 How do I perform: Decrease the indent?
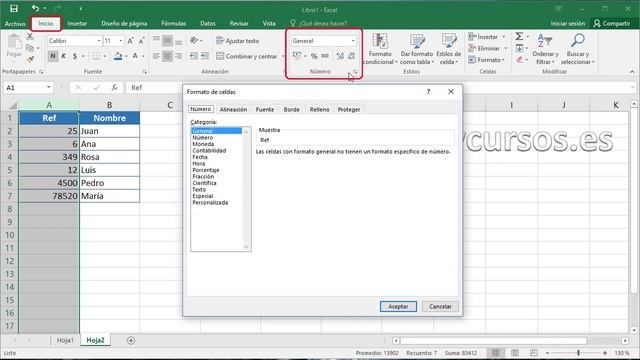tap(193, 56)
